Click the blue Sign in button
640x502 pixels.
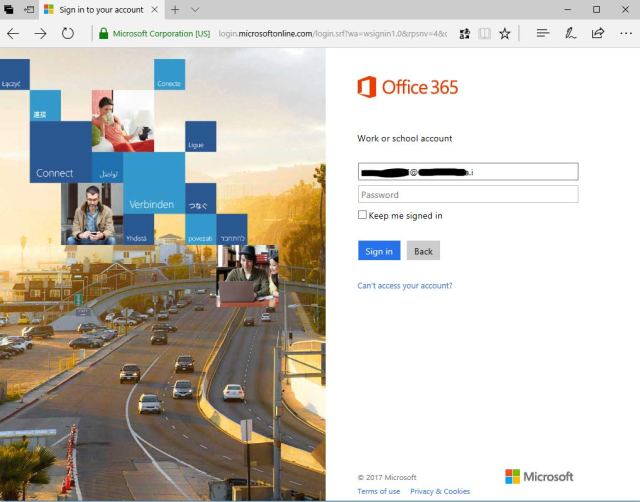(x=379, y=251)
